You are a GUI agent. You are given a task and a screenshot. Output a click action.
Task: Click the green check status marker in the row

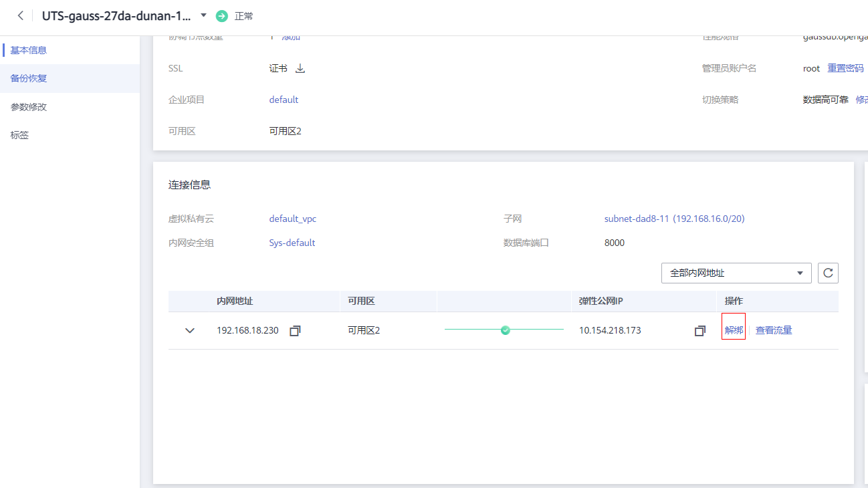(506, 330)
